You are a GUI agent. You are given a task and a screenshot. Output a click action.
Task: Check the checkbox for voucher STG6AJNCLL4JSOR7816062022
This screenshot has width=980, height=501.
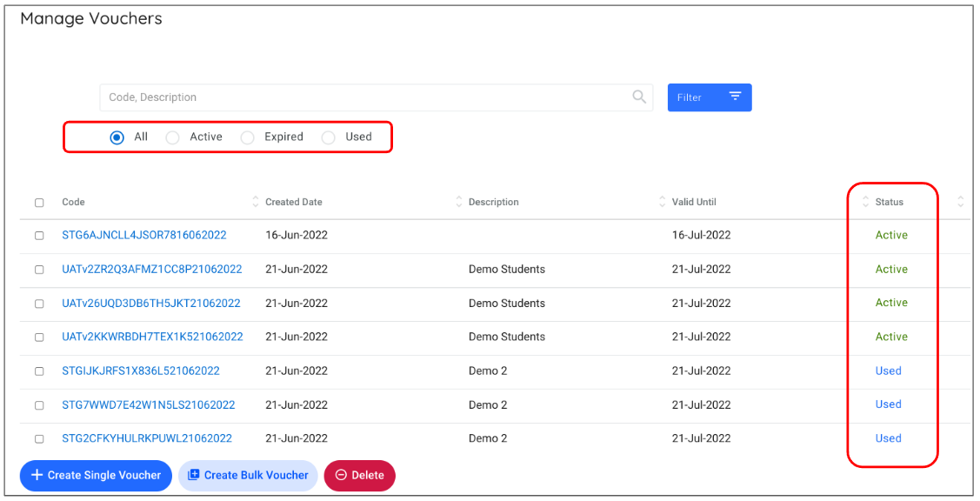(39, 235)
